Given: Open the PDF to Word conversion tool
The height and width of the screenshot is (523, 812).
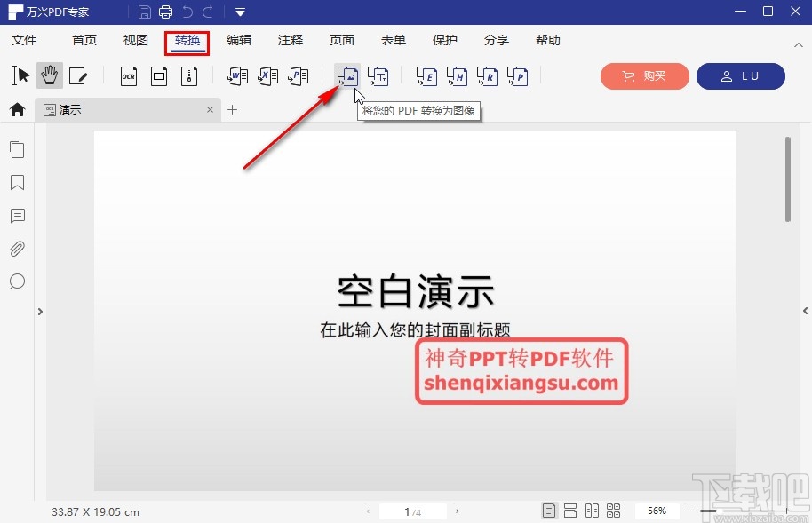Looking at the screenshot, I should coord(237,75).
